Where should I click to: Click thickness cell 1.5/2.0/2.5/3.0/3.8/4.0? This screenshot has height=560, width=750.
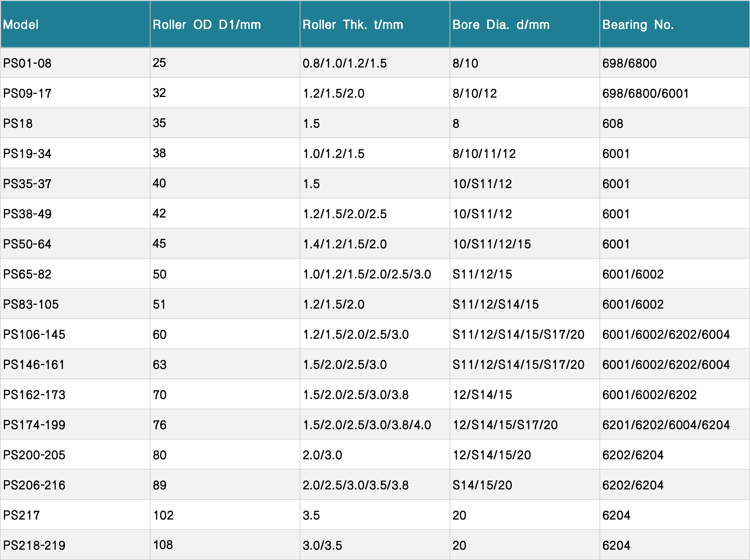tap(367, 425)
